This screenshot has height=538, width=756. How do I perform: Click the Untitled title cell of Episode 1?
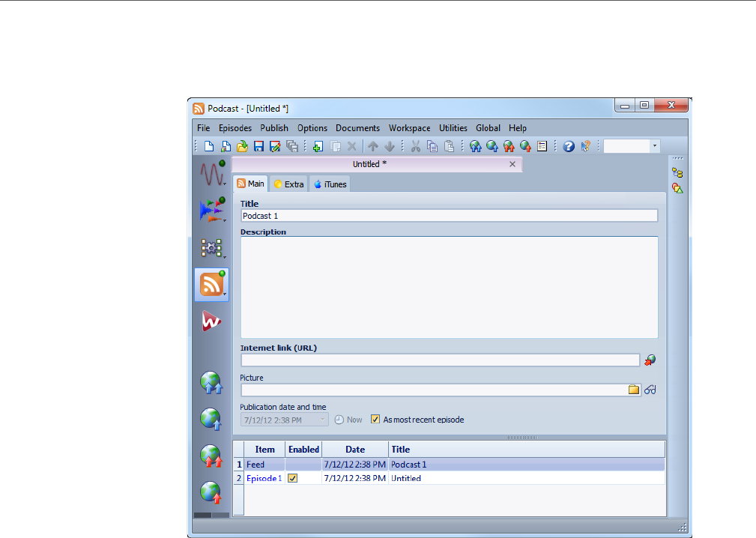tap(527, 478)
